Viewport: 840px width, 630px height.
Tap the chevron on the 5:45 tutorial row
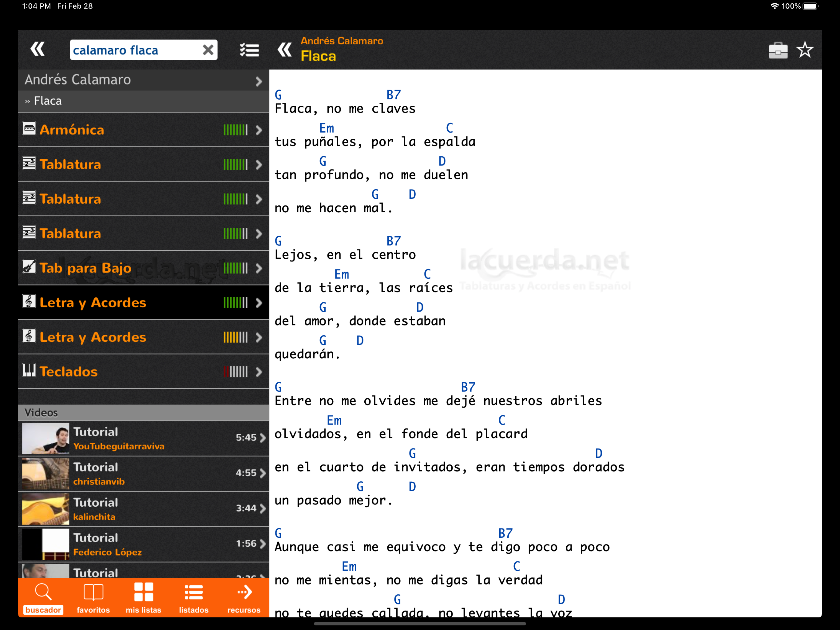point(263,438)
